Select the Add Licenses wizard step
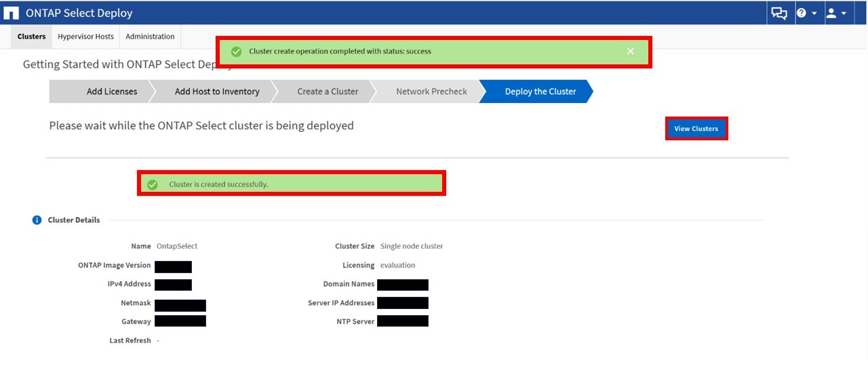 tap(111, 91)
